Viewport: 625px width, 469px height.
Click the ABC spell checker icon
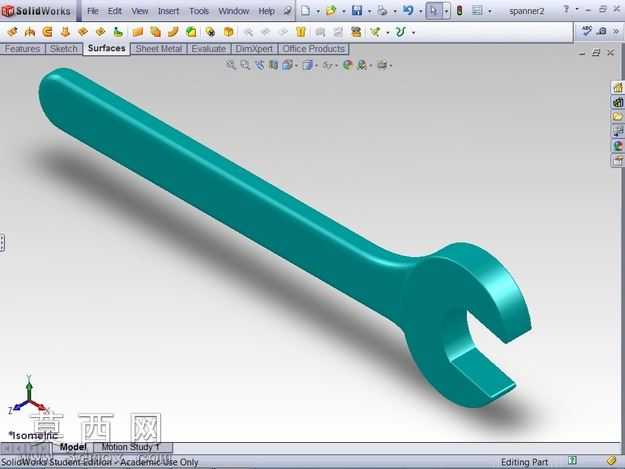[x=586, y=31]
